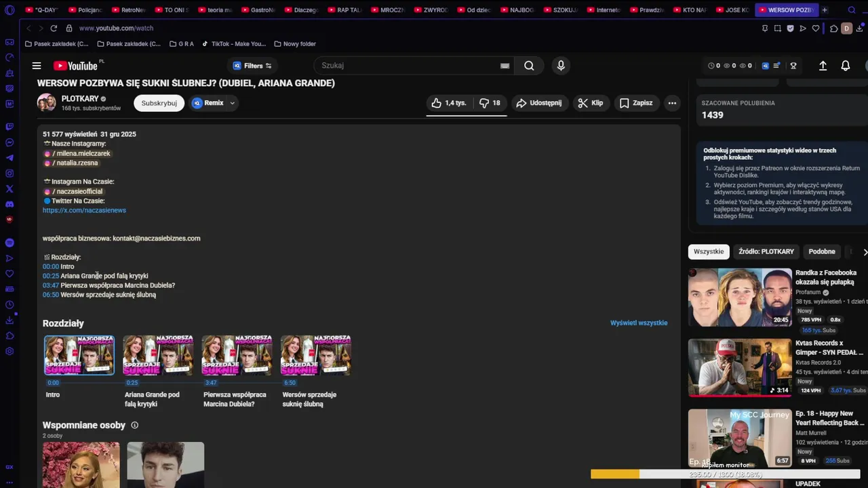Open info icon next to Wspomniane osoby
This screenshot has height=488, width=868.
(134, 425)
